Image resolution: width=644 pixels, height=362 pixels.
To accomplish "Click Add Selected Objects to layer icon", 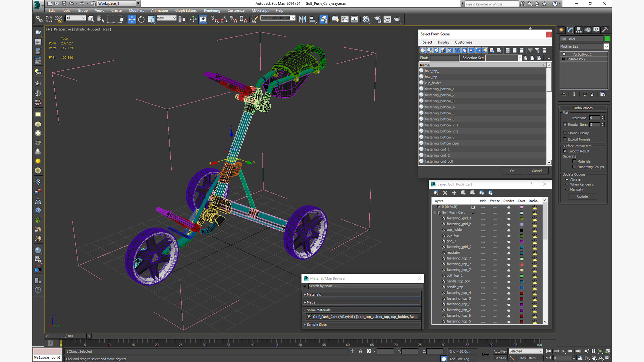I will (454, 193).
